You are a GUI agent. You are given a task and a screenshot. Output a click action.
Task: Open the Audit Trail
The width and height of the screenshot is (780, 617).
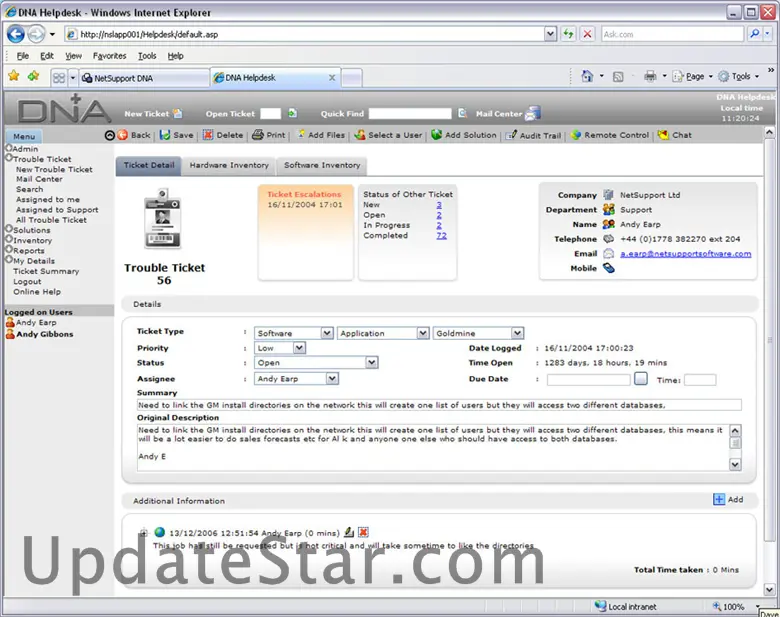pos(534,135)
